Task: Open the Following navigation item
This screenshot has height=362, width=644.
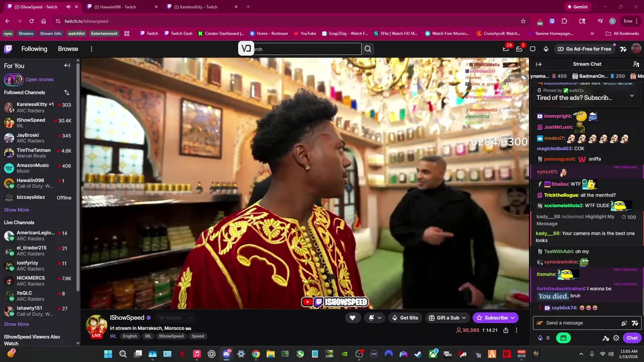Action: pyautogui.click(x=34, y=49)
